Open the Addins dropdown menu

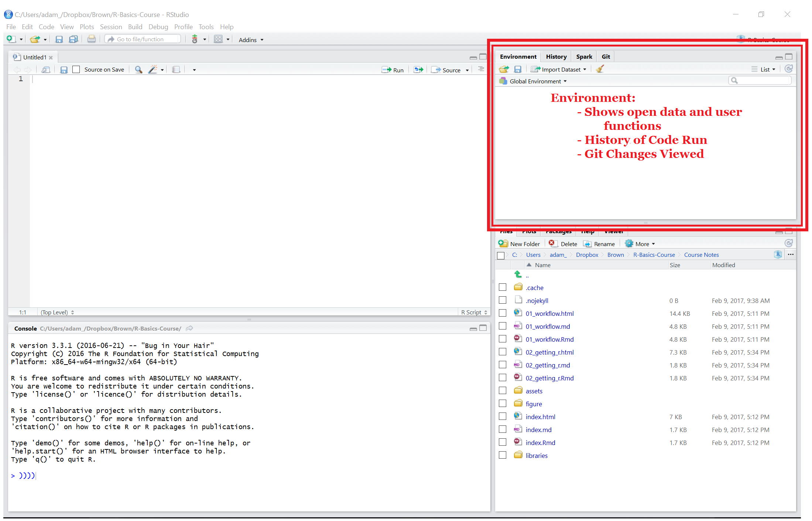pos(251,40)
